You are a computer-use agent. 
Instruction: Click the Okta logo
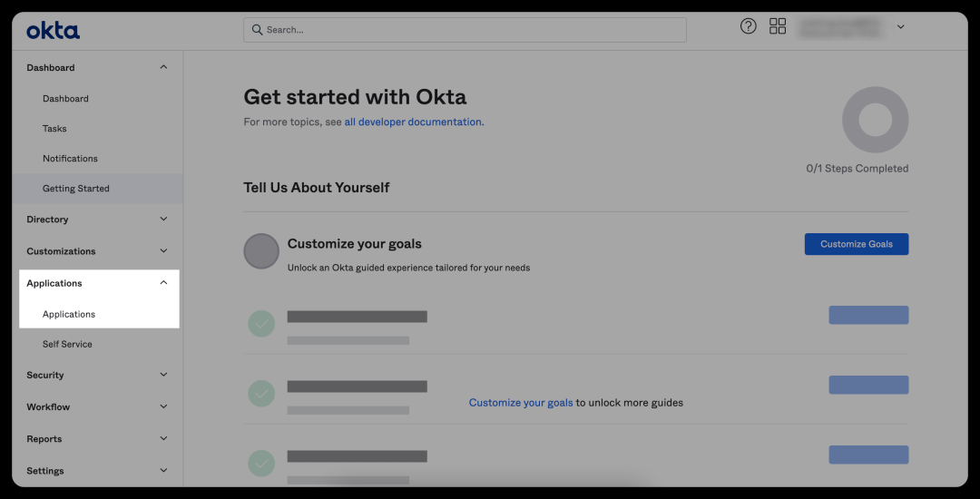[x=53, y=31]
